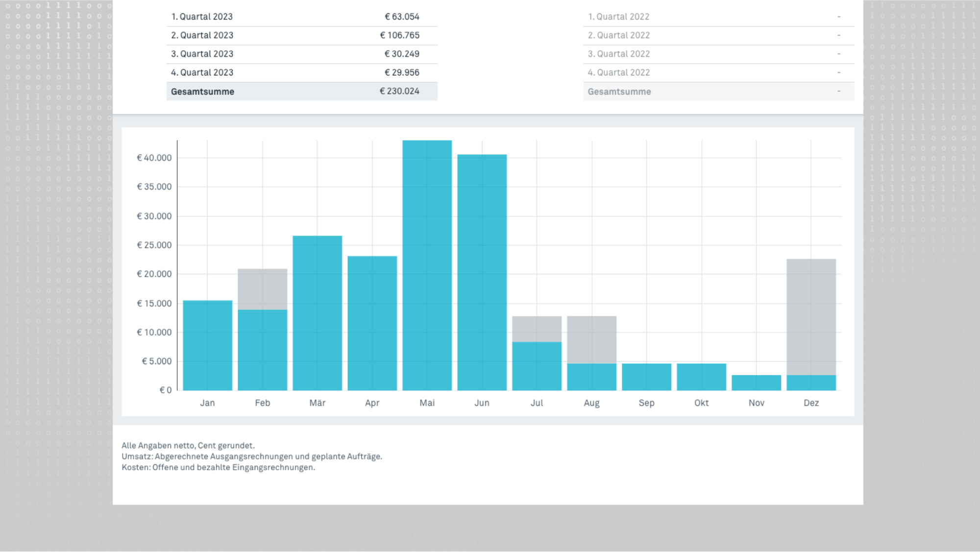
Task: Click the footnote line starting with 'Kosten:'
Action: tap(219, 467)
